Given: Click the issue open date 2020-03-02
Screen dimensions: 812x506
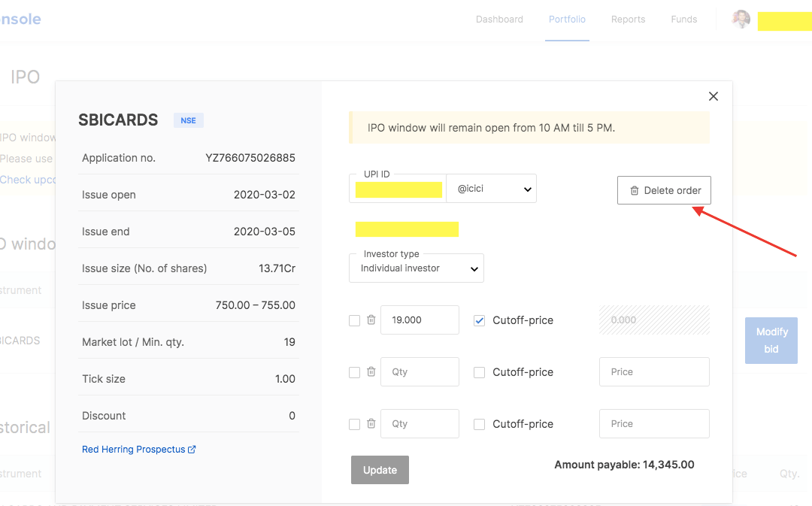Looking at the screenshot, I should [x=264, y=195].
